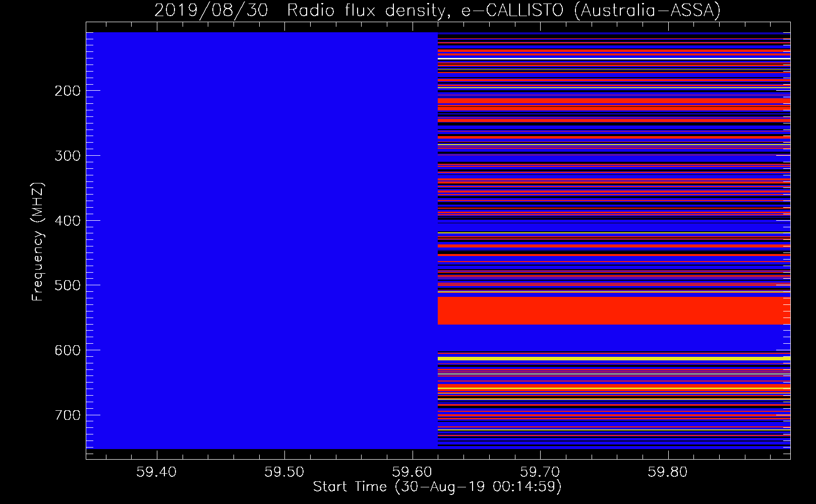Screen dimensions: 816x504
Task: Click the 700 frequency tick label
Action: (x=68, y=415)
